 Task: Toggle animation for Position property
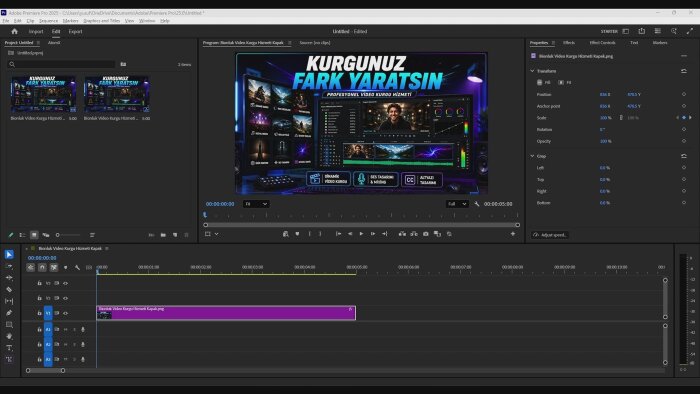point(683,95)
